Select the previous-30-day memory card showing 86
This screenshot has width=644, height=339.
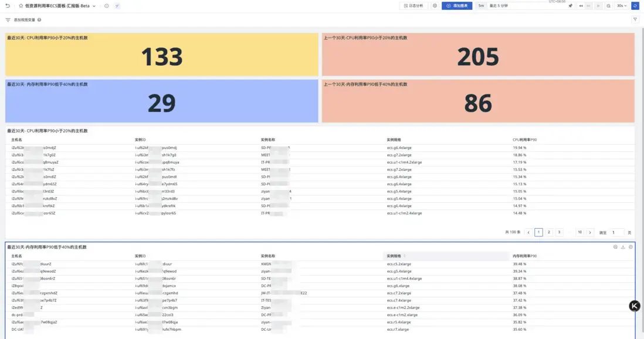pos(478,101)
